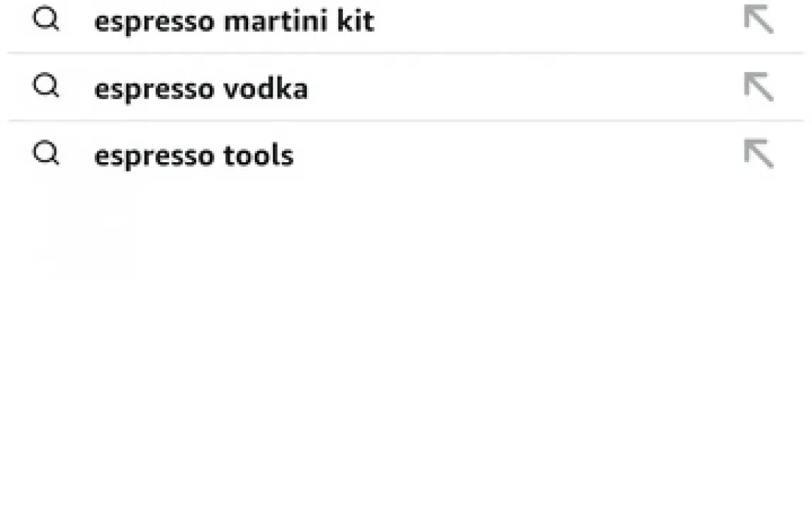The height and width of the screenshot is (507, 812).
Task: Insert espresso vodka query via its arrow icon
Action: pyautogui.click(x=759, y=86)
